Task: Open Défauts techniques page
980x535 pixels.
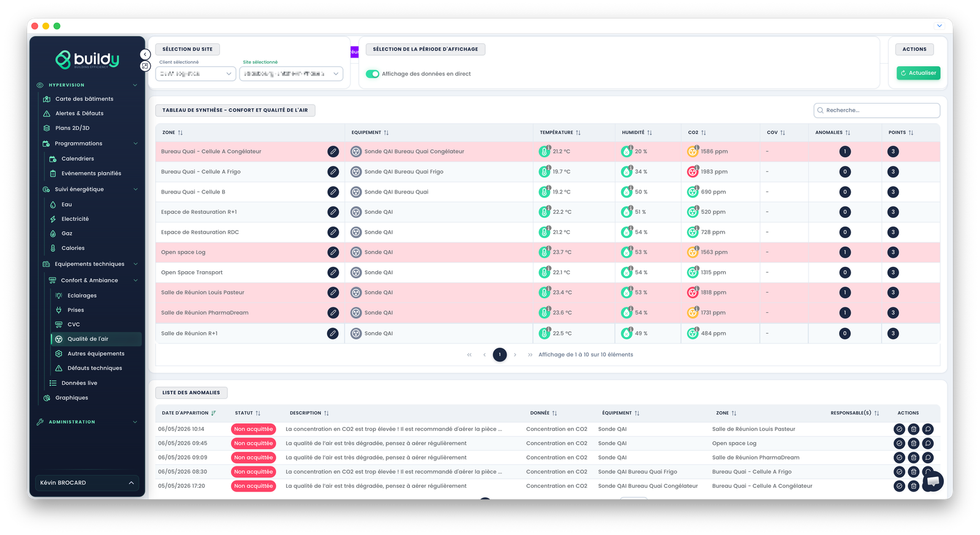Action: (x=94, y=369)
